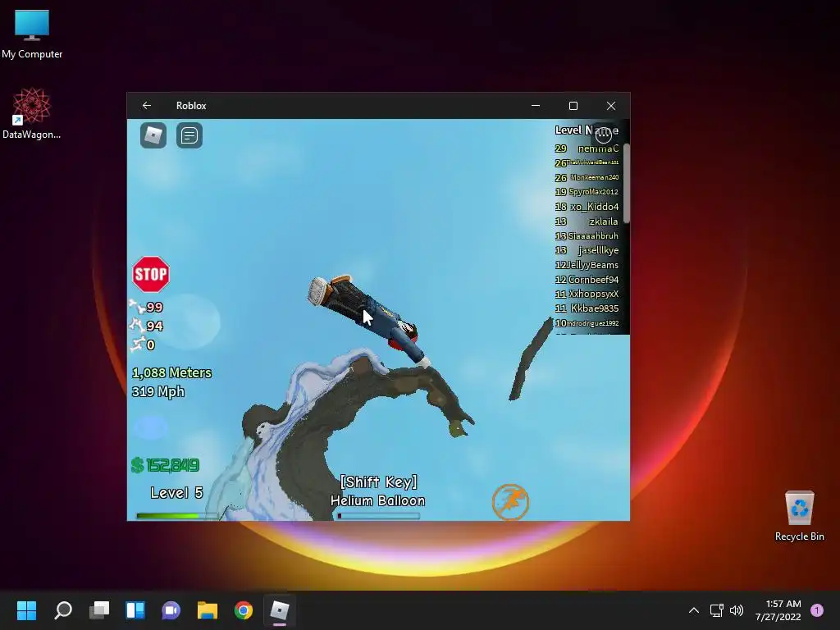Open the My Computer desktop icon
The height and width of the screenshot is (630, 840).
(x=32, y=33)
